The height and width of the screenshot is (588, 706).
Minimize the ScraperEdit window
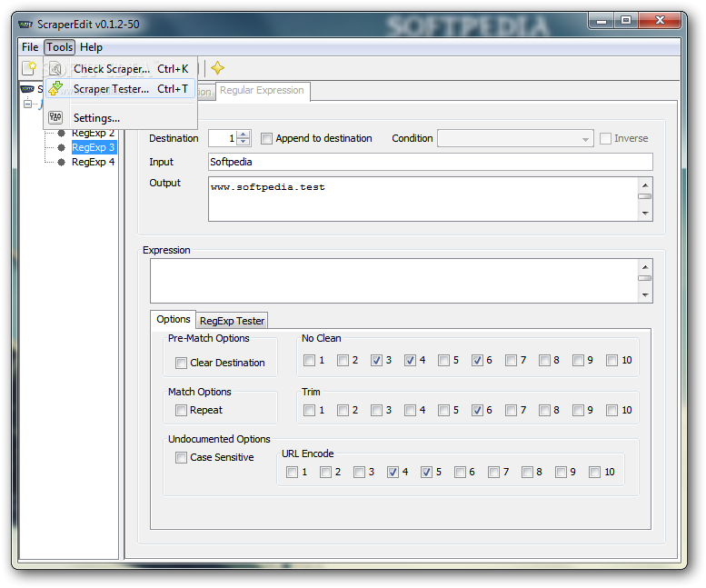tap(602, 21)
